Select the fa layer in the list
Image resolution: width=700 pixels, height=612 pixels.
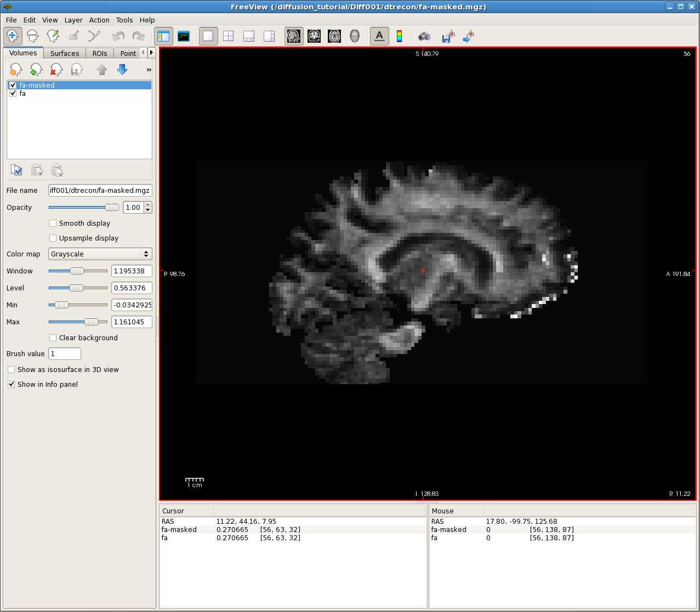[x=22, y=94]
